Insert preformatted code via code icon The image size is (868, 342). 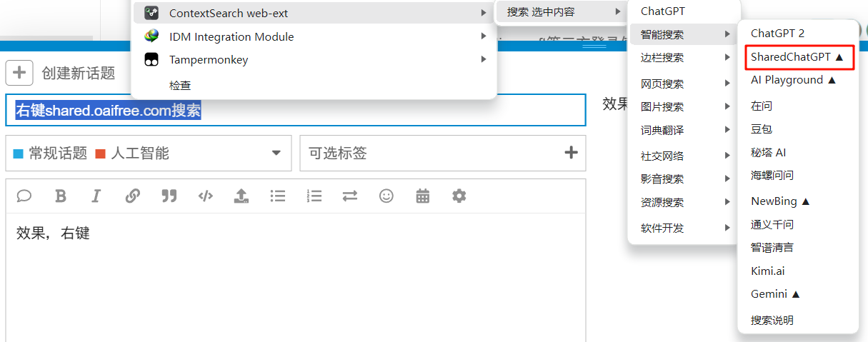[206, 196]
